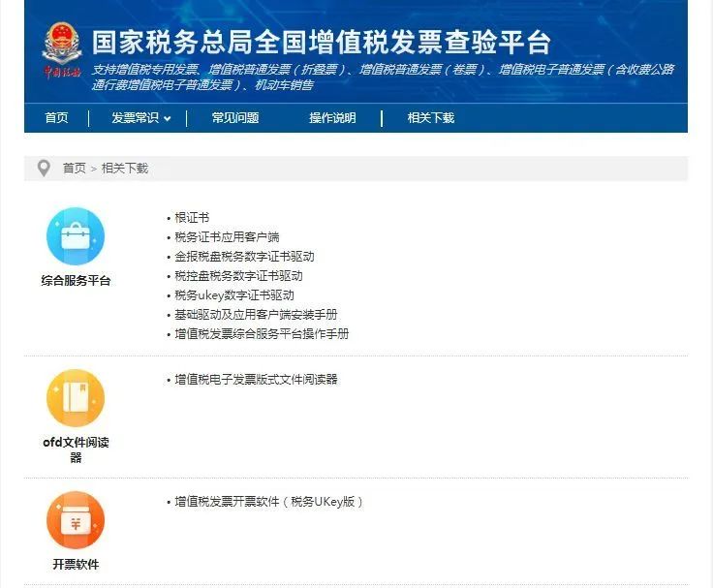Open the 首页 navigation menu item
The width and height of the screenshot is (713, 588).
click(x=56, y=118)
